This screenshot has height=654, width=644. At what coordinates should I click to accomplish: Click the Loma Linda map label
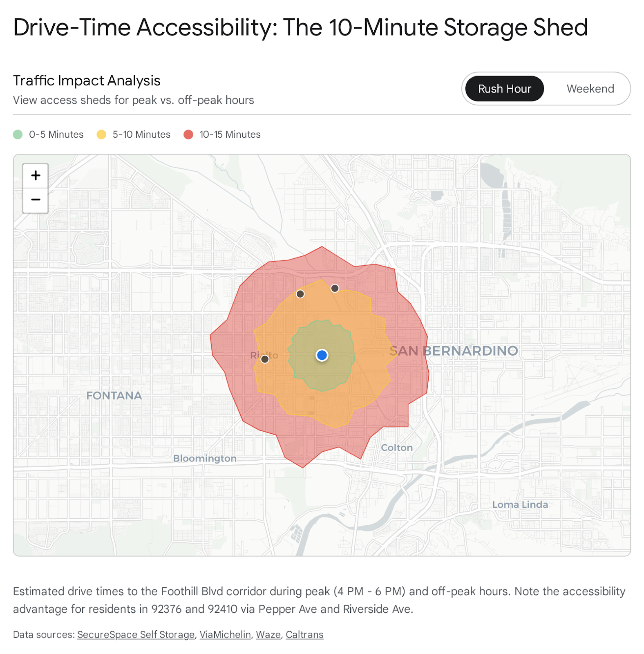(x=520, y=504)
